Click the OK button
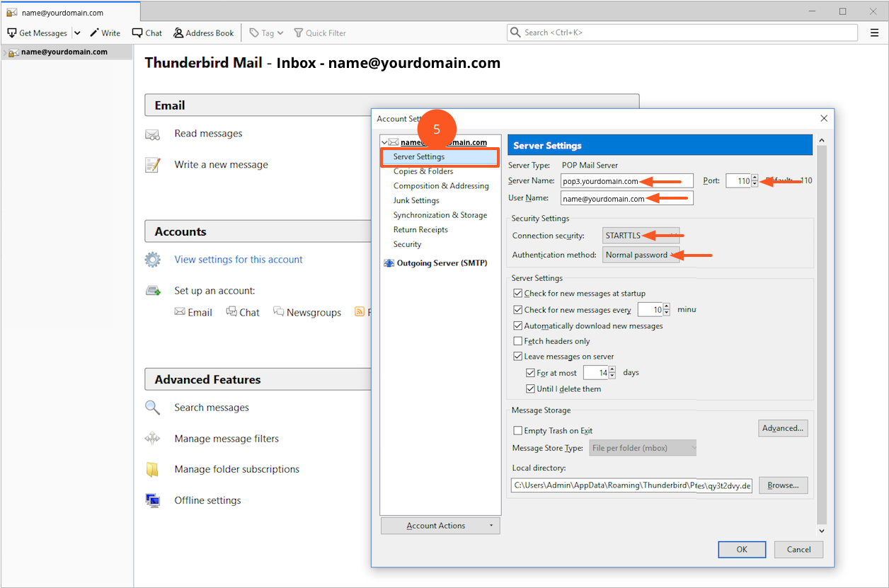 pyautogui.click(x=741, y=549)
